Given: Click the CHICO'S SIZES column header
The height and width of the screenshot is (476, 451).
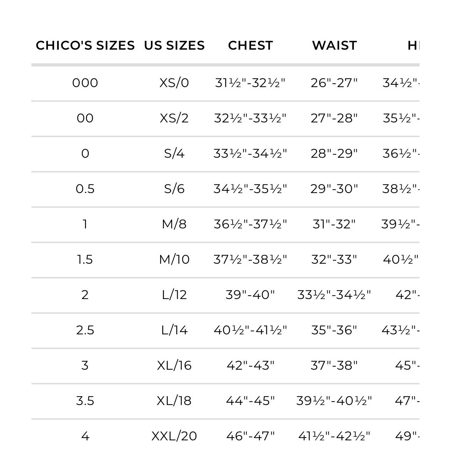Looking at the screenshot, I should tap(85, 45).
